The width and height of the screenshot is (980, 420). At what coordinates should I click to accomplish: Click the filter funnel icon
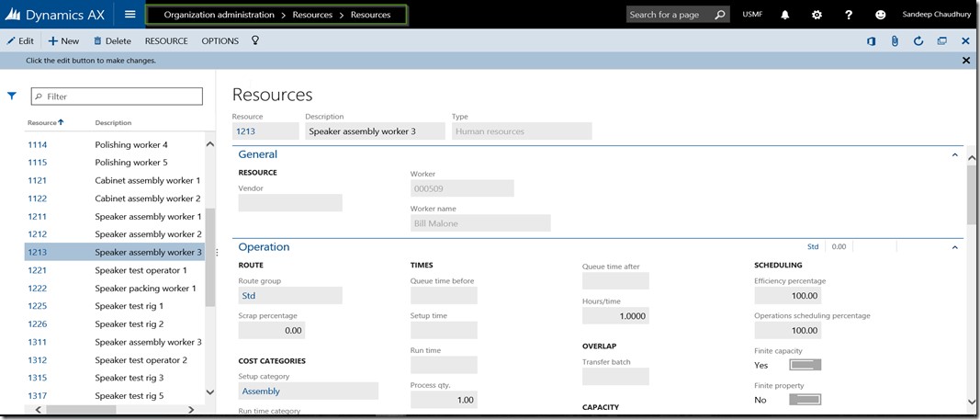click(x=12, y=96)
